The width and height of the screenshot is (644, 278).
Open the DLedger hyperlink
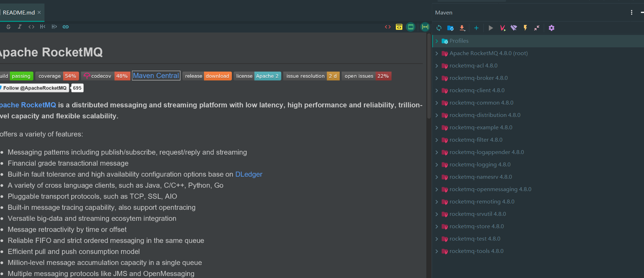pos(249,174)
